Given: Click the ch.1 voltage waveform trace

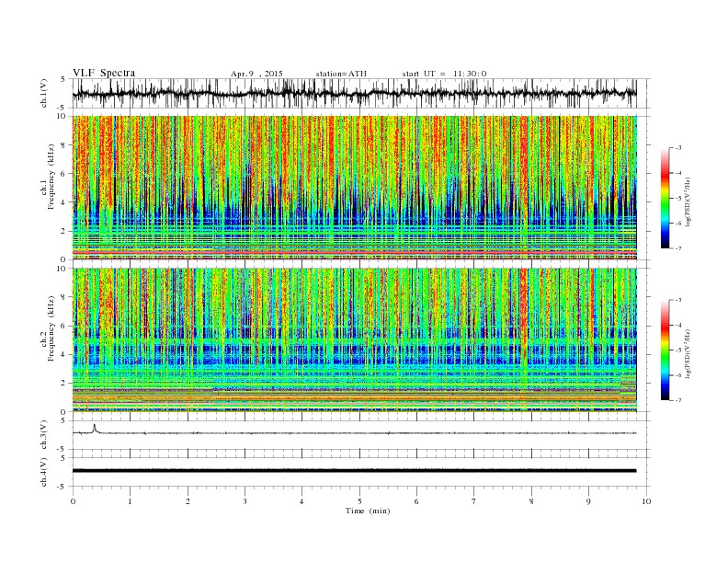Looking at the screenshot, I should point(354,93).
